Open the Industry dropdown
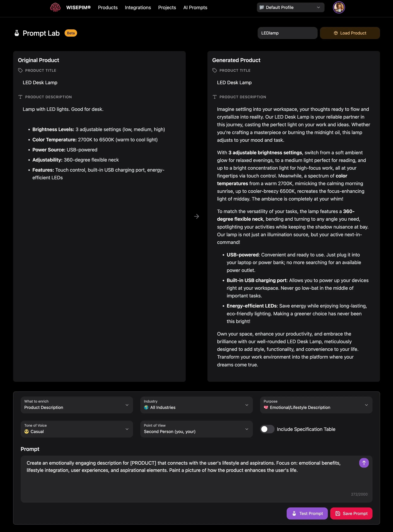The image size is (393, 532). tap(196, 405)
